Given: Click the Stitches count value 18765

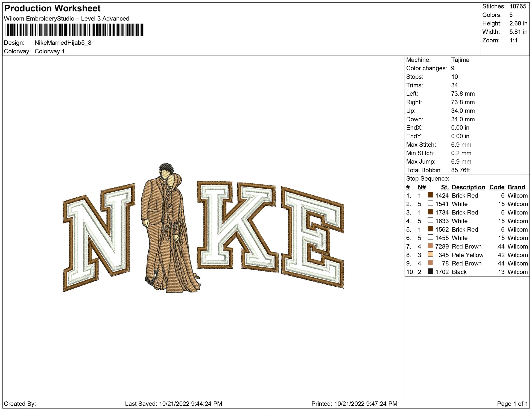Looking at the screenshot, I should click(x=518, y=6).
